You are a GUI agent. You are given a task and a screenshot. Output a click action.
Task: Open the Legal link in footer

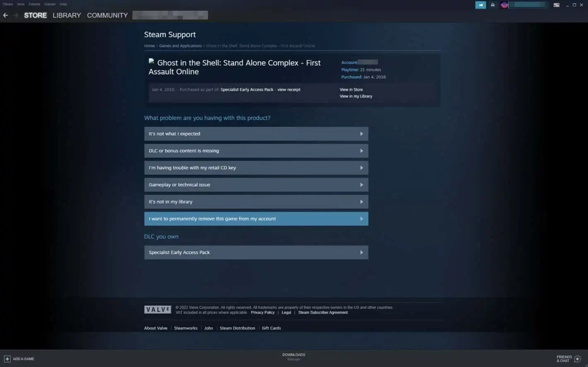[286, 313]
